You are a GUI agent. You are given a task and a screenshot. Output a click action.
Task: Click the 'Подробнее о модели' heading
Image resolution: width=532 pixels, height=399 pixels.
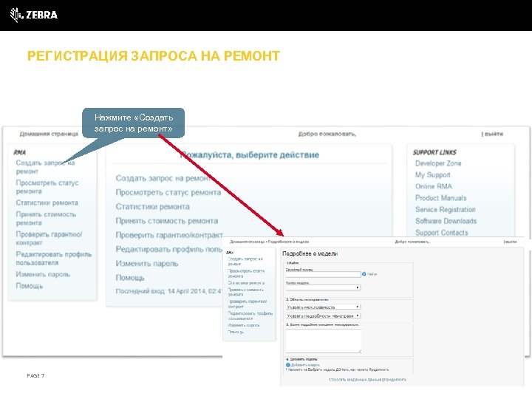(x=310, y=253)
